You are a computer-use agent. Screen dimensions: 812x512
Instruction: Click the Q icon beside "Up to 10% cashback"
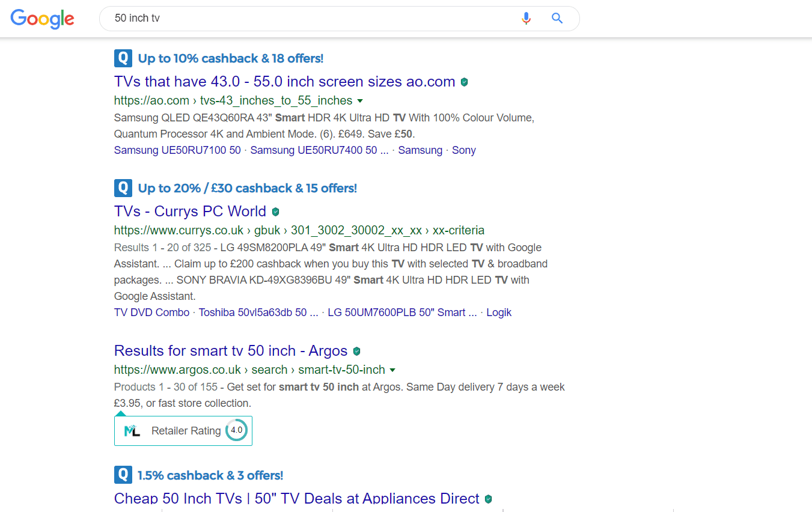tap(123, 58)
